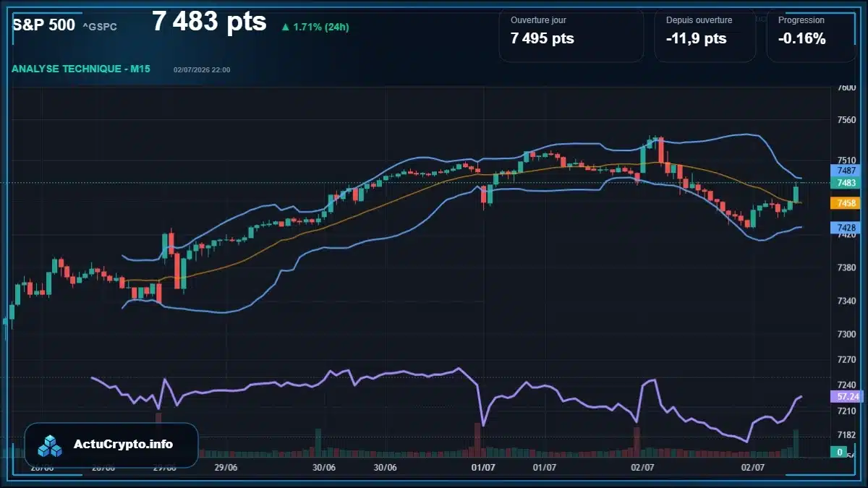Click the teal 0 volume value tag
Image resolution: width=868 pixels, height=488 pixels.
841,453
